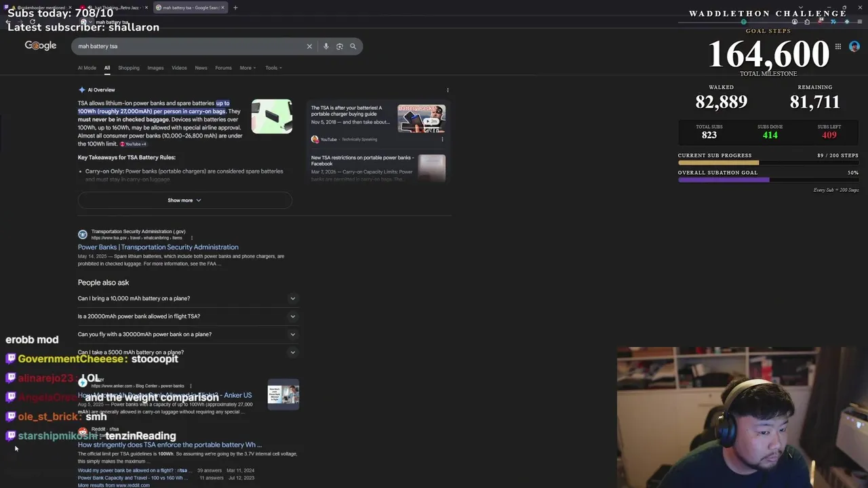
Task: Select the Videos search tab
Action: (179, 68)
